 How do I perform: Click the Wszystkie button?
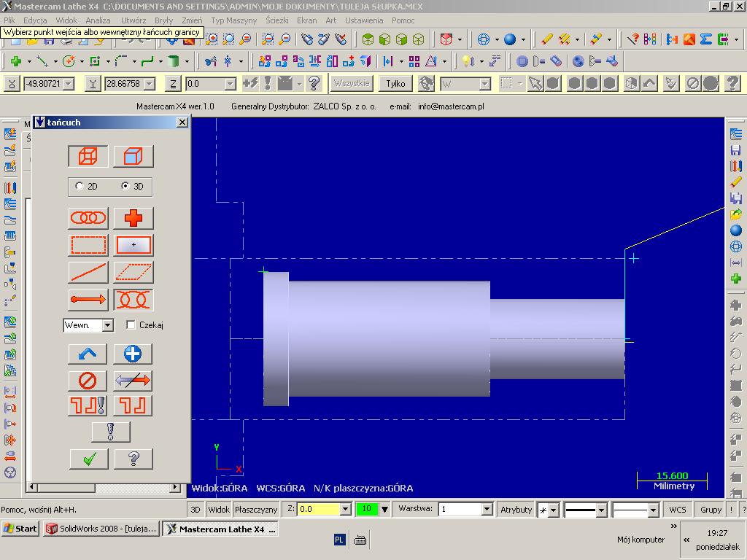point(352,83)
